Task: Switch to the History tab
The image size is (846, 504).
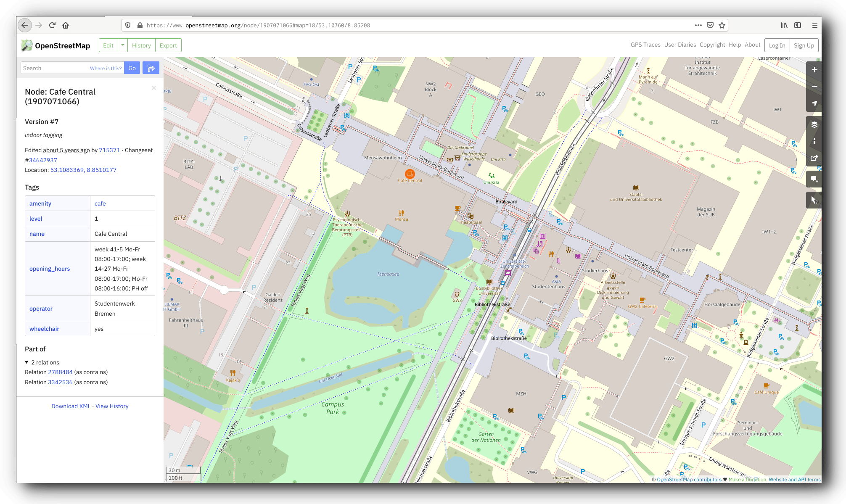Action: (141, 45)
